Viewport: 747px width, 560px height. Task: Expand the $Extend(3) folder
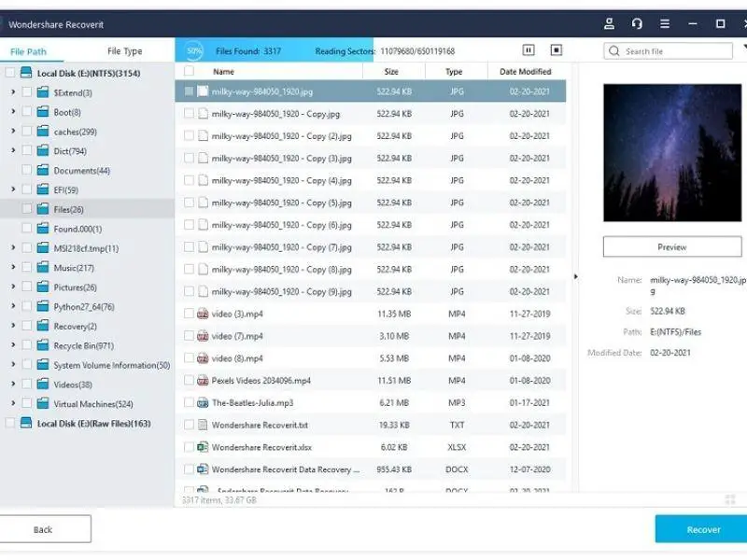[13, 91]
